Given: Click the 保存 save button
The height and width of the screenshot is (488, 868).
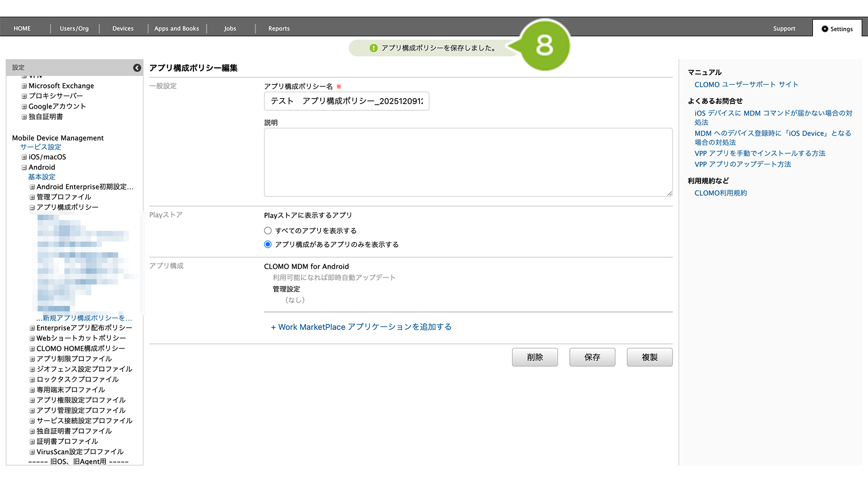Looking at the screenshot, I should click(x=592, y=357).
